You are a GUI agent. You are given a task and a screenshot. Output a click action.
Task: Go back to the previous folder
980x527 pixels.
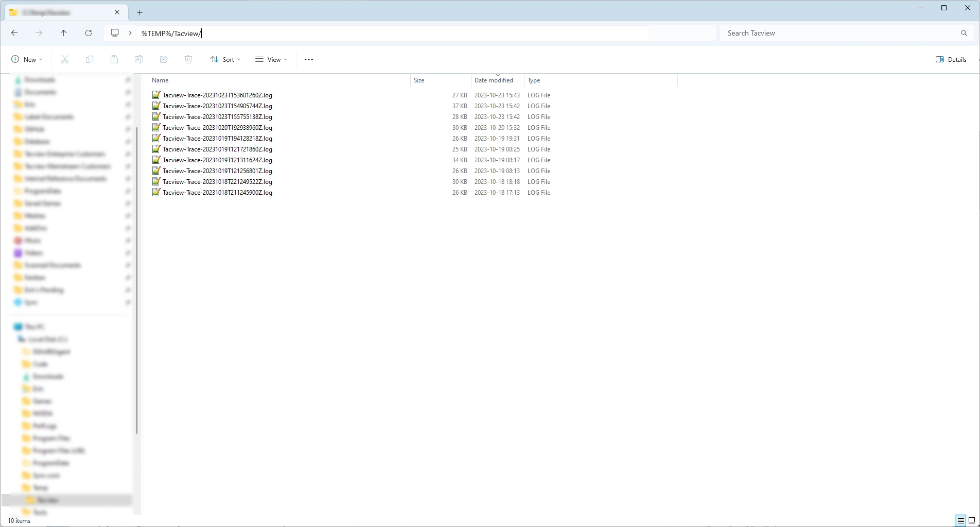(x=14, y=33)
